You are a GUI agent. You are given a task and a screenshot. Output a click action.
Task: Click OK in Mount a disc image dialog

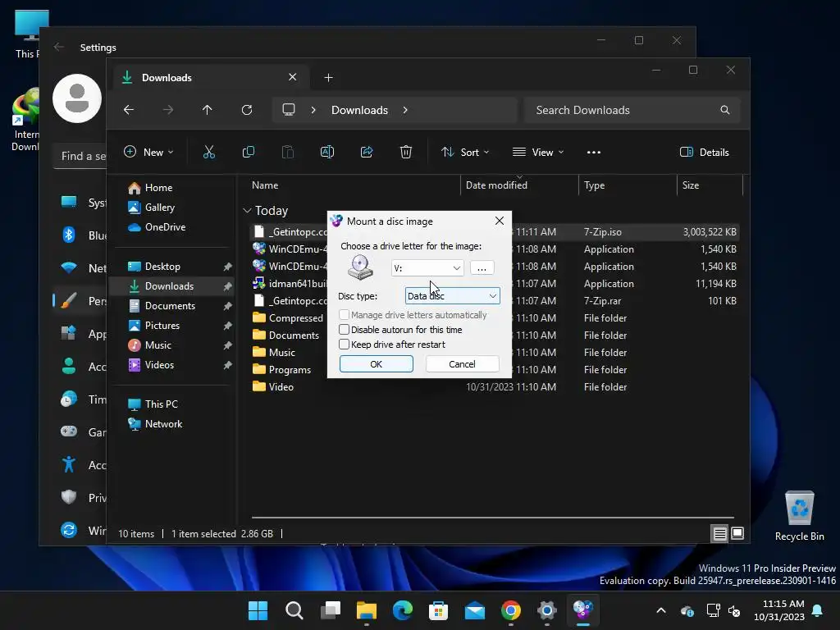point(376,363)
